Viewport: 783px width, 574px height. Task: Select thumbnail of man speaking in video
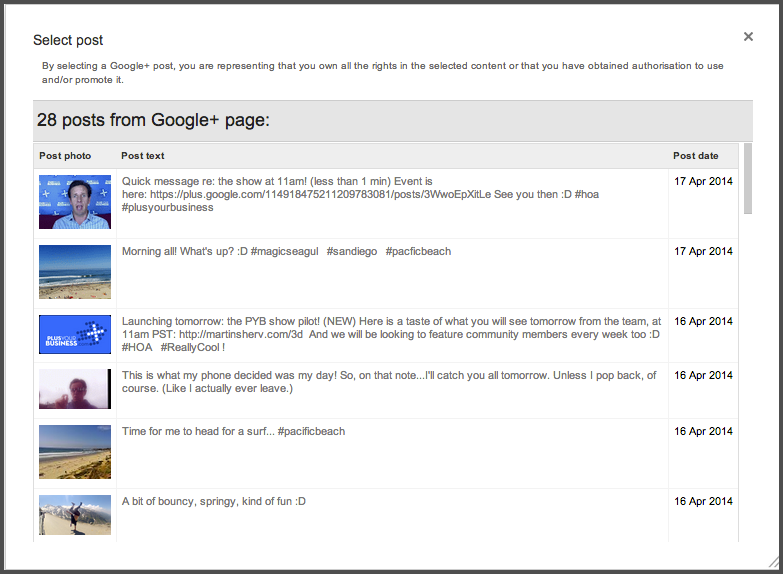[x=75, y=202]
